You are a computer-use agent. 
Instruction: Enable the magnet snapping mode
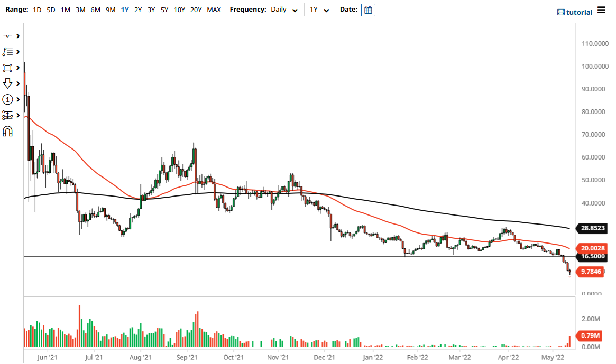[7, 131]
